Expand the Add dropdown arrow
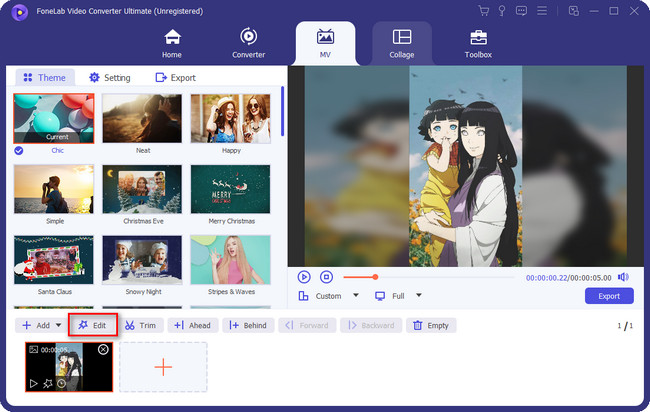 point(58,325)
